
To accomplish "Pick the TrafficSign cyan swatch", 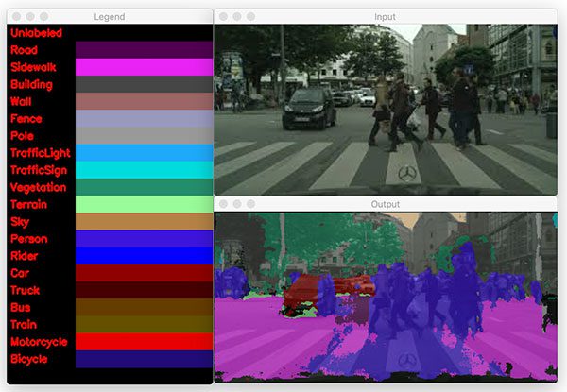I will click(x=144, y=170).
